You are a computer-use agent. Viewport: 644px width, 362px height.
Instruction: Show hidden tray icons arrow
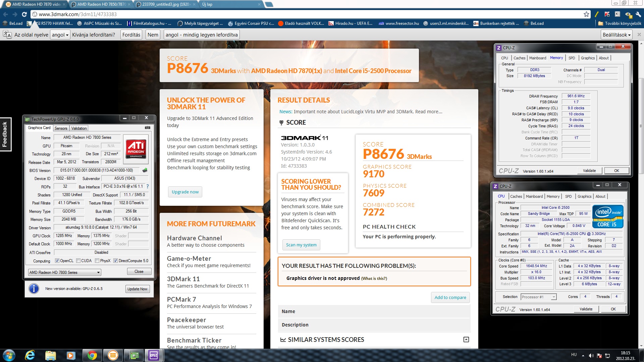583,356
